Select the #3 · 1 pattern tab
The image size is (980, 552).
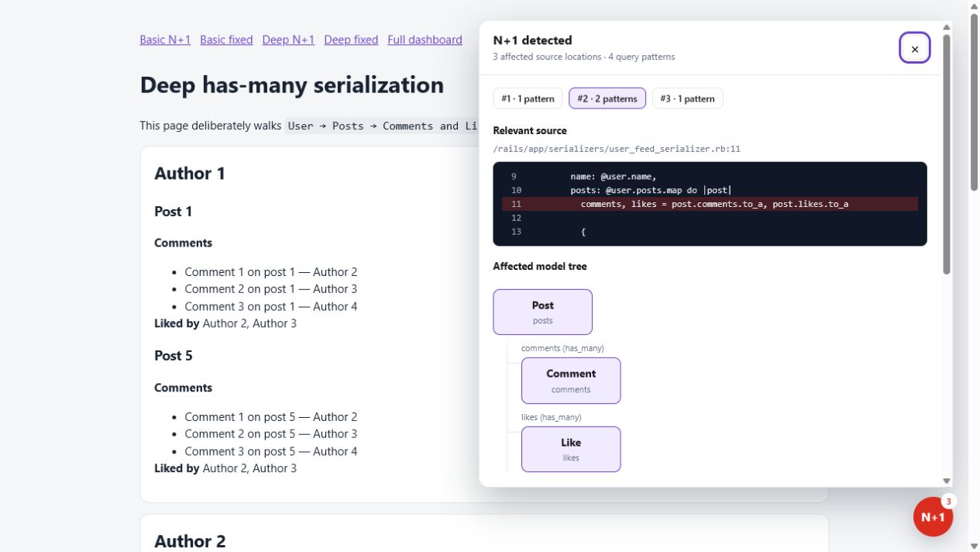[x=687, y=98]
